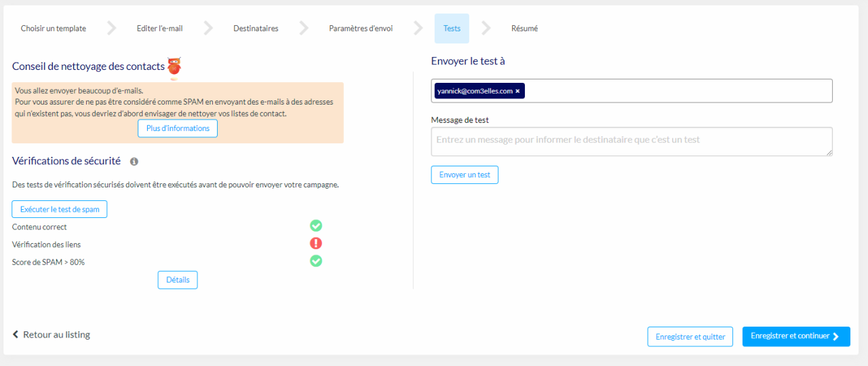Switch to the Destinataires step
Viewport: 868px width, 366px height.
point(256,29)
